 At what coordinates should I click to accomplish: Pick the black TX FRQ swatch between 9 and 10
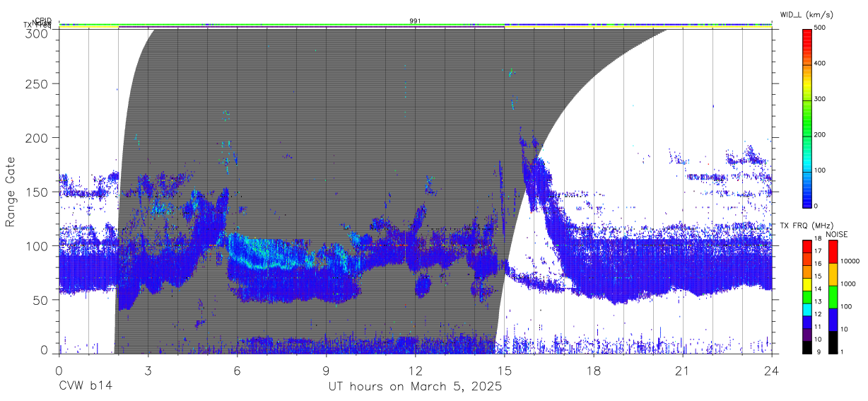click(x=807, y=348)
